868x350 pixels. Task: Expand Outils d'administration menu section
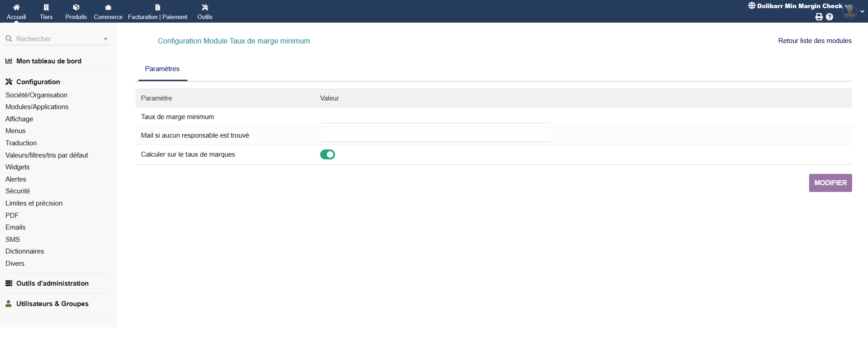52,283
